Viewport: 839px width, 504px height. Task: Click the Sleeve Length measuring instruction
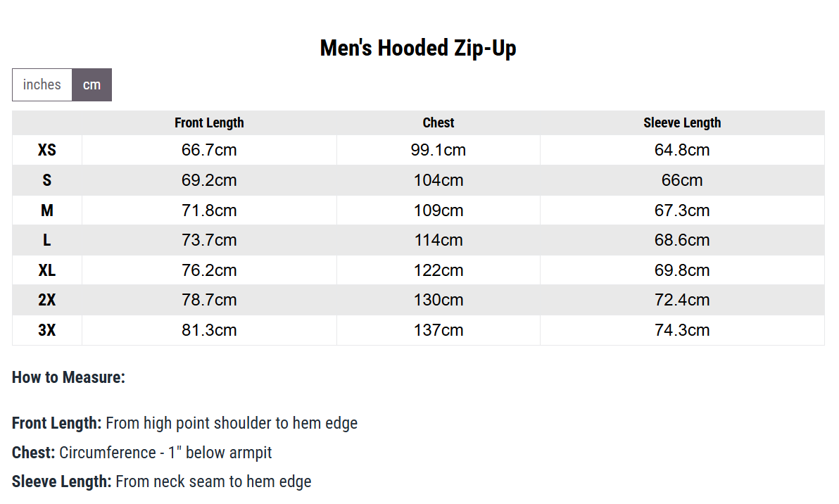pyautogui.click(x=162, y=481)
